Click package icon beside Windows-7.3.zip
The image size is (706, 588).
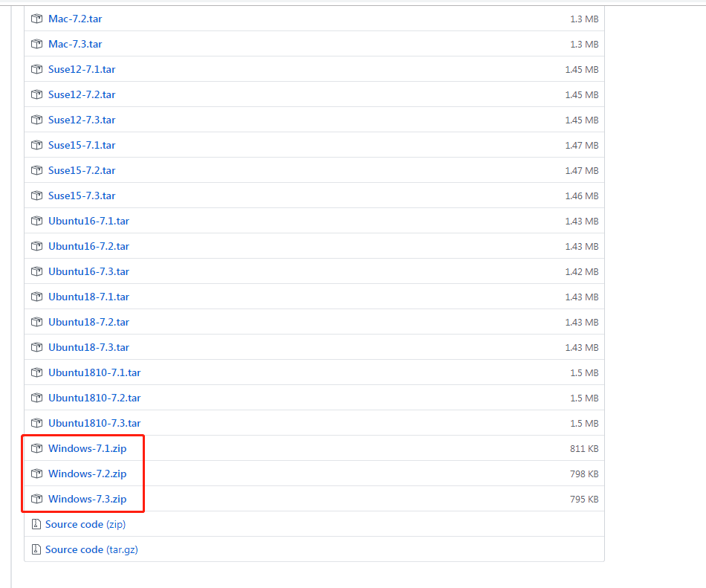(36, 499)
